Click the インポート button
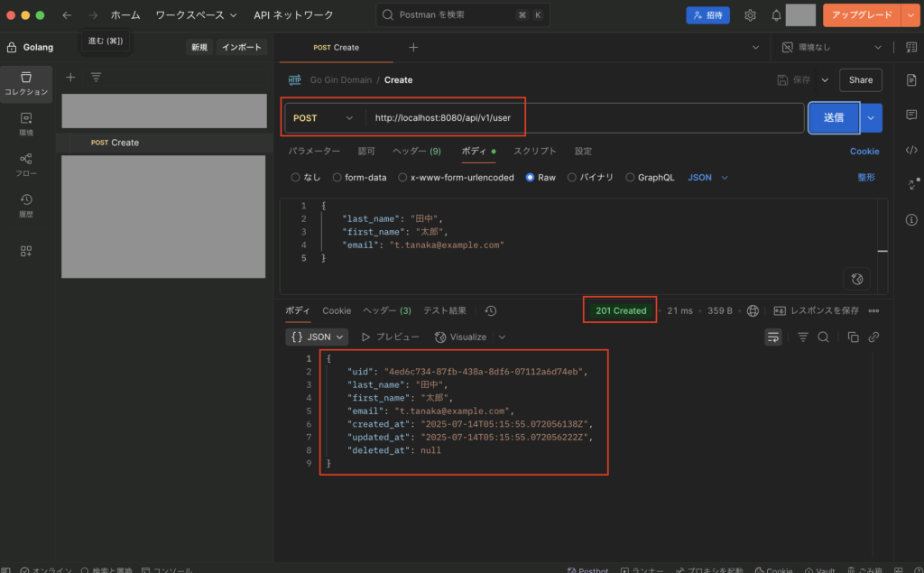 242,47
